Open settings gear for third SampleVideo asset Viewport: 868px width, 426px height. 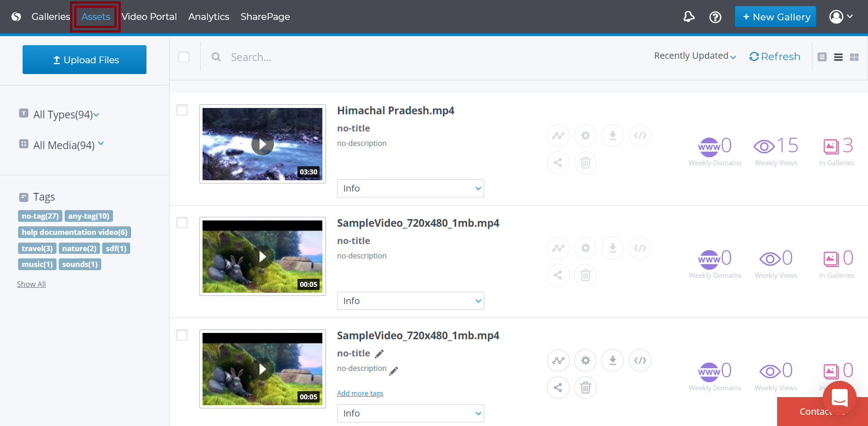[585, 360]
